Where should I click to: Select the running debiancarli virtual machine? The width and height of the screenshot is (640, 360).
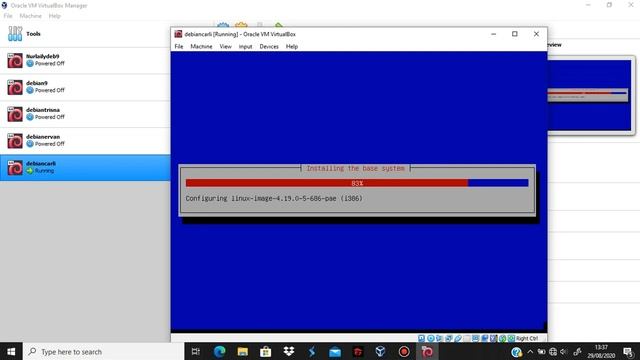point(85,167)
